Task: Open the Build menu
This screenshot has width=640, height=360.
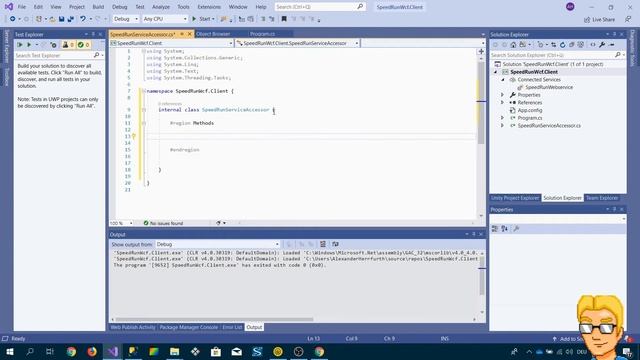Action: click(98, 7)
